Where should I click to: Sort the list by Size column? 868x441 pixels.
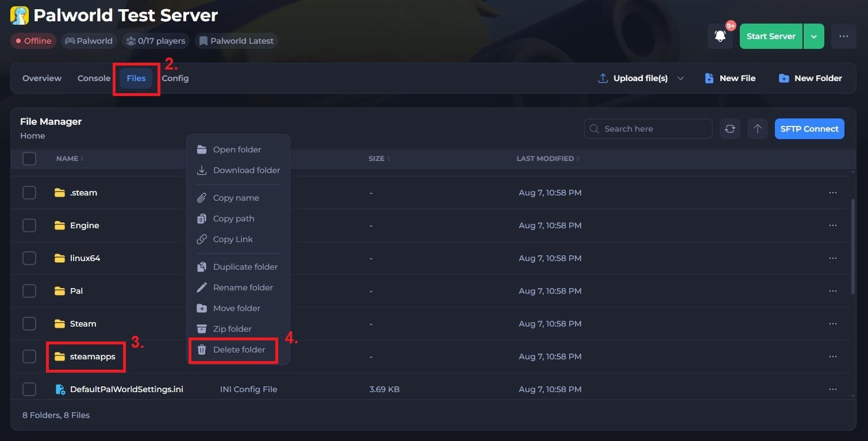(x=379, y=159)
